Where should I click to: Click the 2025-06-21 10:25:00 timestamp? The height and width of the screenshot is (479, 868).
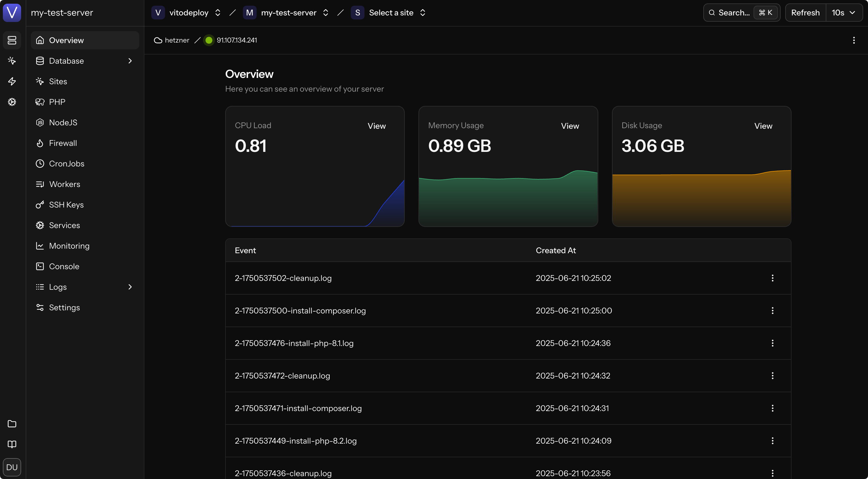[574, 311]
